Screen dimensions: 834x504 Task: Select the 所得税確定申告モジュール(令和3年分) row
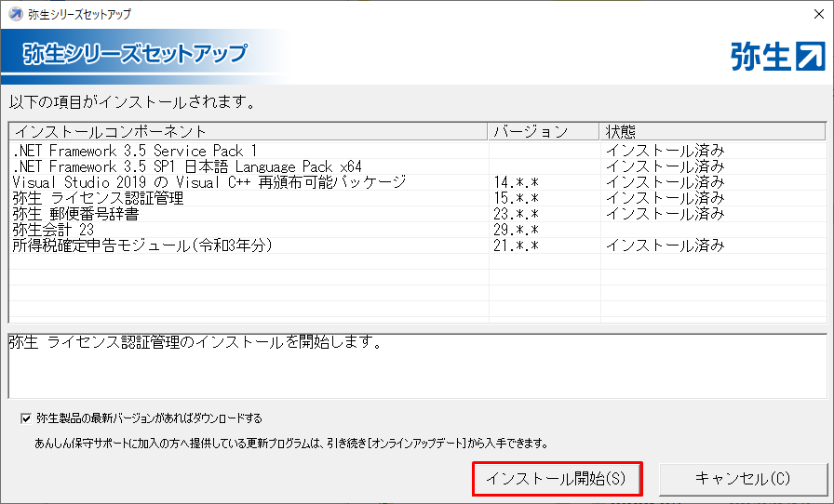pyautogui.click(x=418, y=245)
